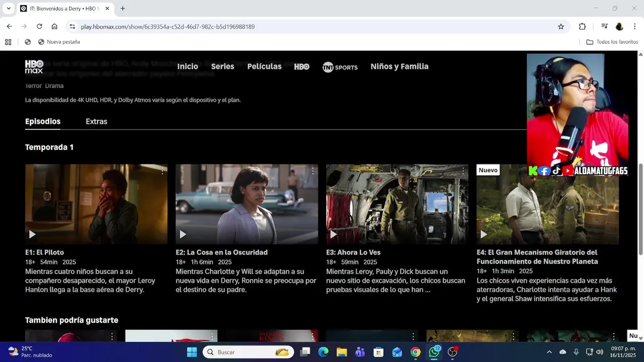Open the clock and date panel
Viewport: 644px width, 362px height.
click(623, 352)
